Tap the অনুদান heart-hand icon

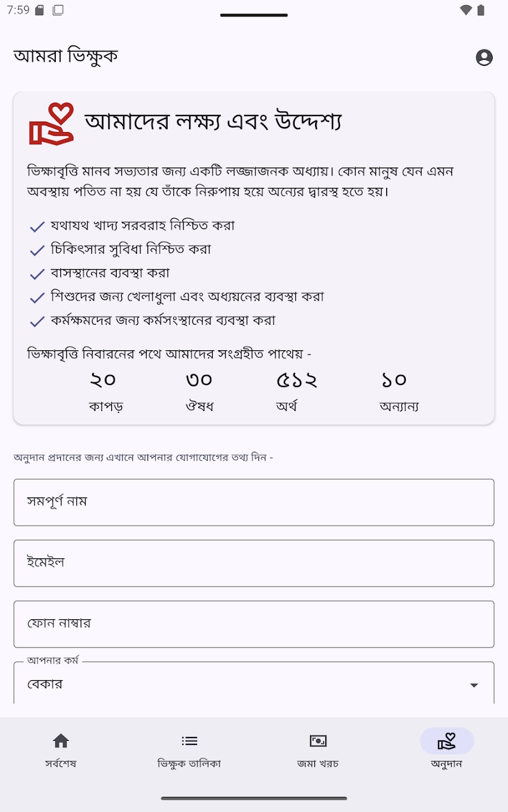click(x=446, y=741)
